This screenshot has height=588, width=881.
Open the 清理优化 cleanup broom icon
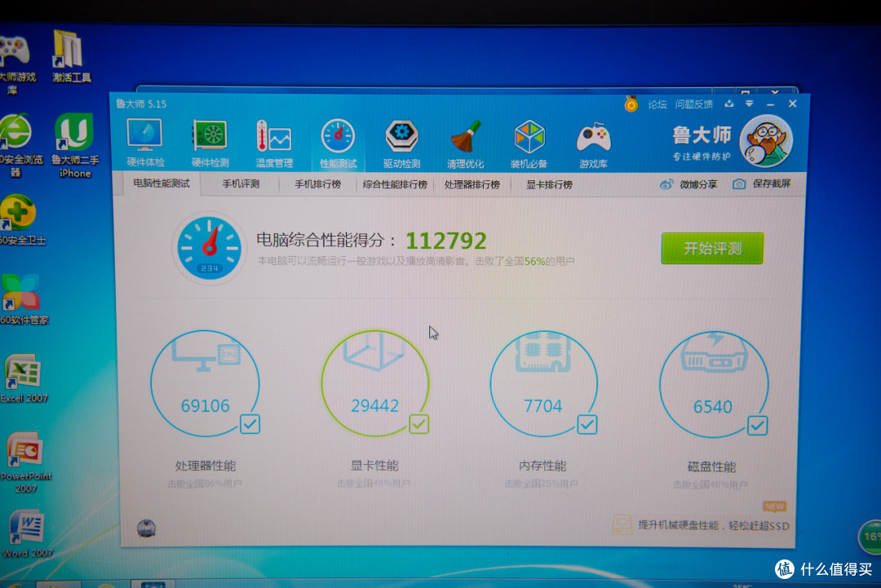tap(465, 139)
